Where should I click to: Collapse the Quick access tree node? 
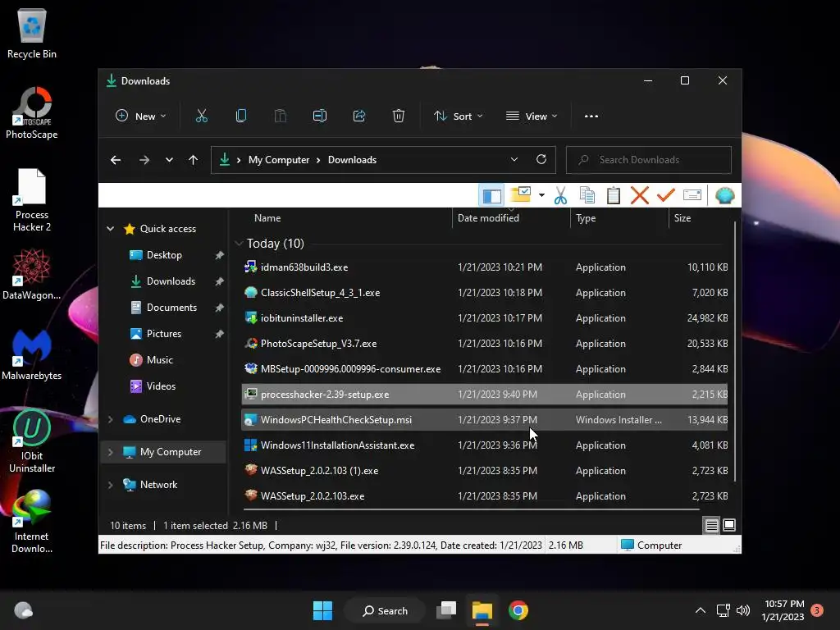(x=111, y=229)
